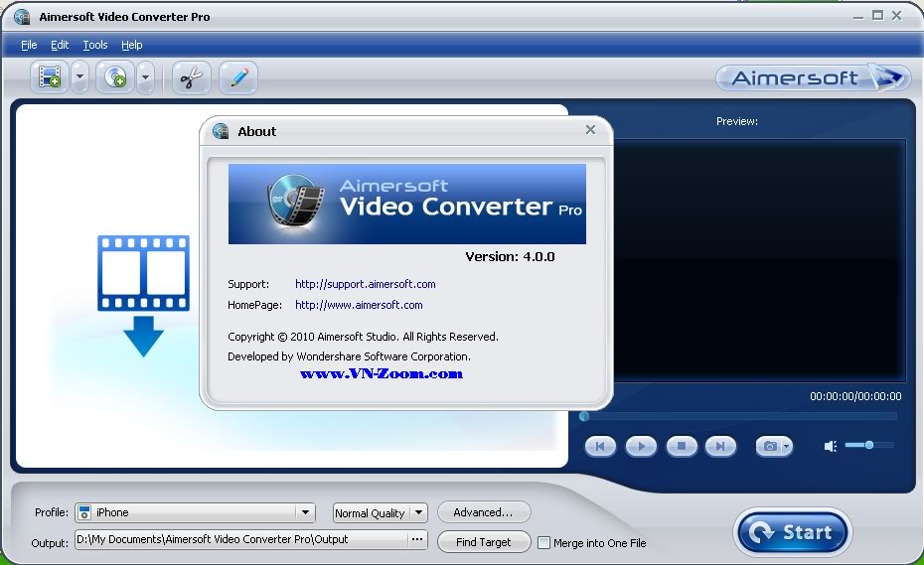Click the Aimersoft logo in toolbar

[x=813, y=77]
